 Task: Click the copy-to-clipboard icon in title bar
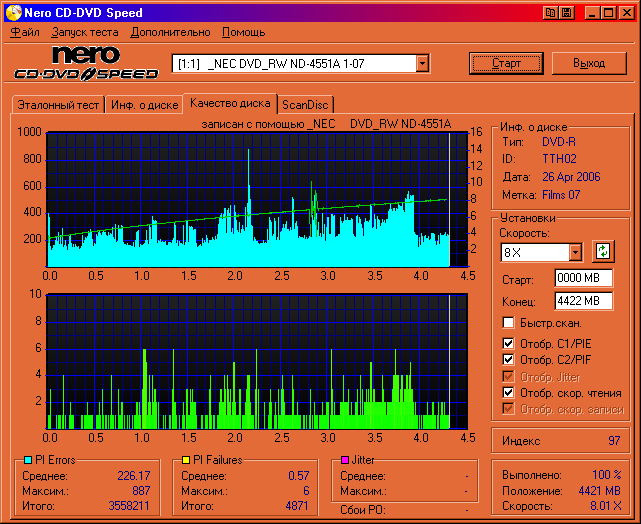pyautogui.click(x=550, y=13)
